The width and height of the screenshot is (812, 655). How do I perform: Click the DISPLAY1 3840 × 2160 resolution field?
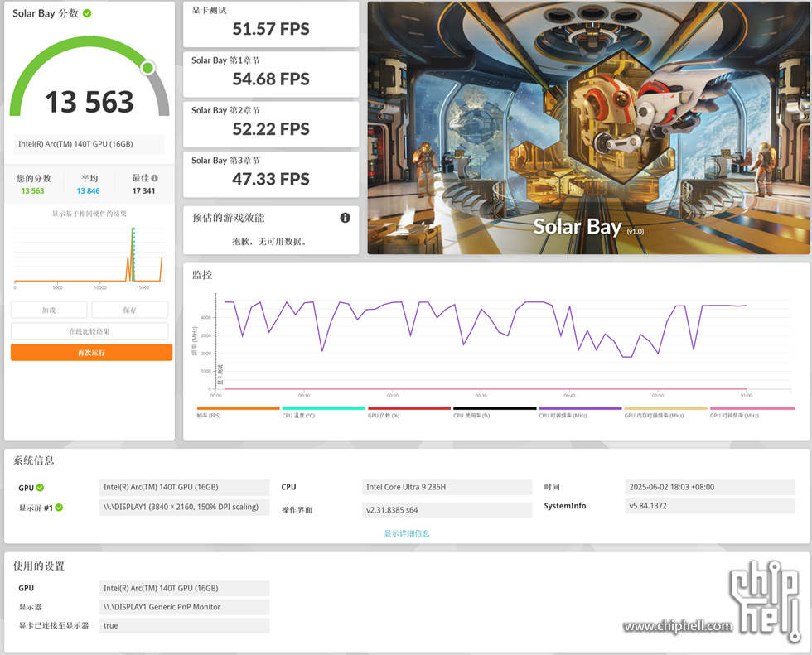pos(184,507)
